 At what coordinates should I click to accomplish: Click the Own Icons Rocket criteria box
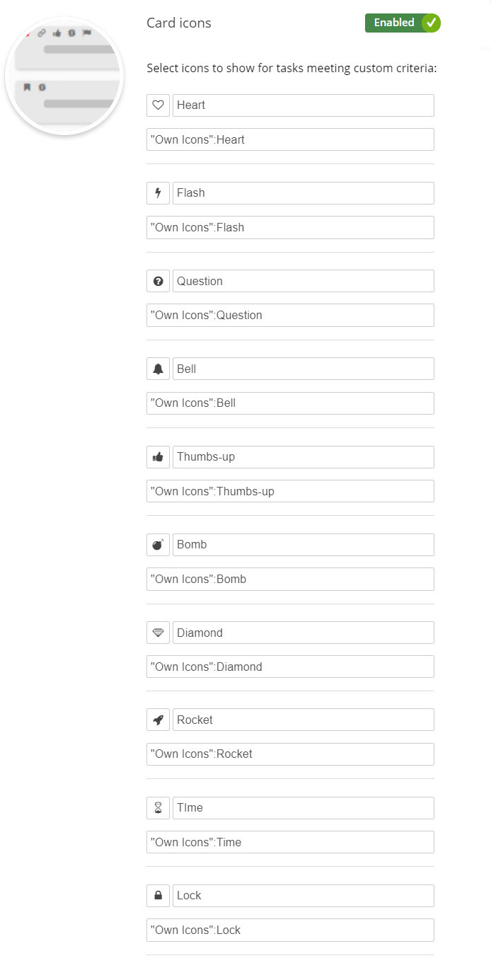click(x=290, y=754)
